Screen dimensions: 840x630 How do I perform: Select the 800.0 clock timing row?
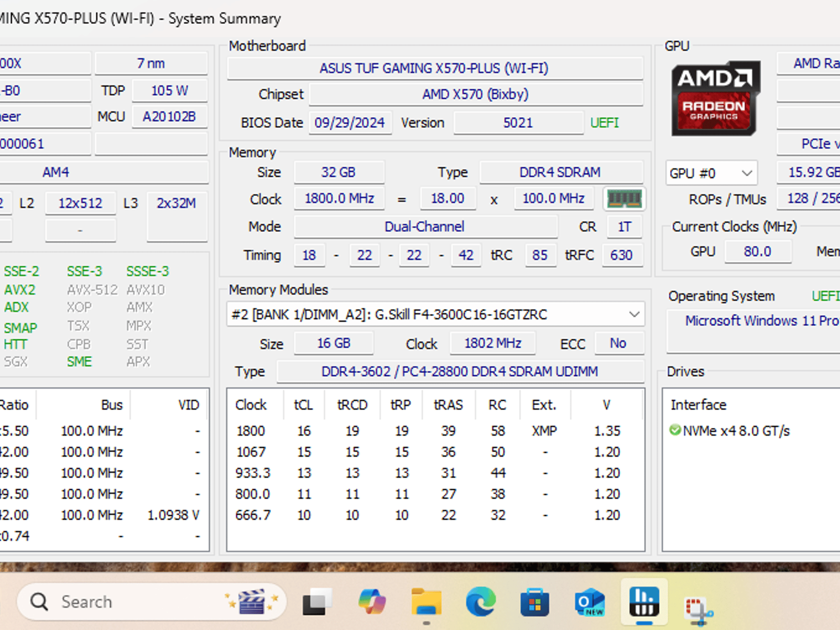(x=435, y=494)
